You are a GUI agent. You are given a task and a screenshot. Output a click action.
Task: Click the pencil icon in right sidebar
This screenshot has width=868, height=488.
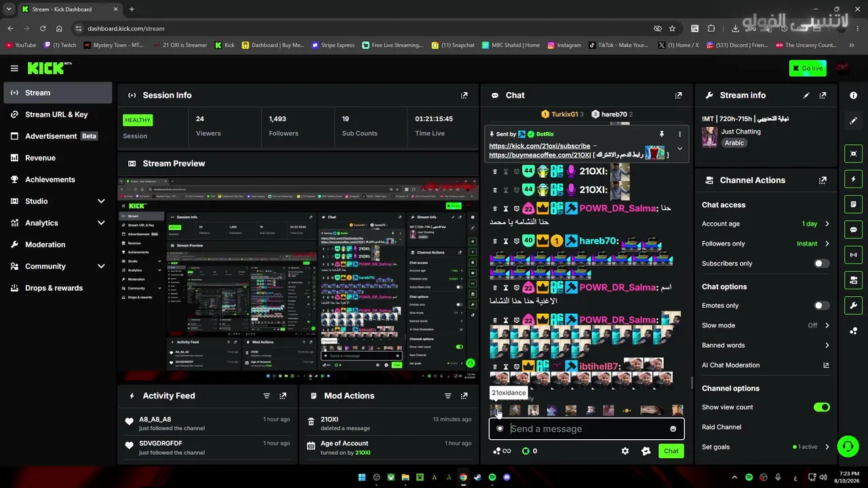pyautogui.click(x=853, y=121)
